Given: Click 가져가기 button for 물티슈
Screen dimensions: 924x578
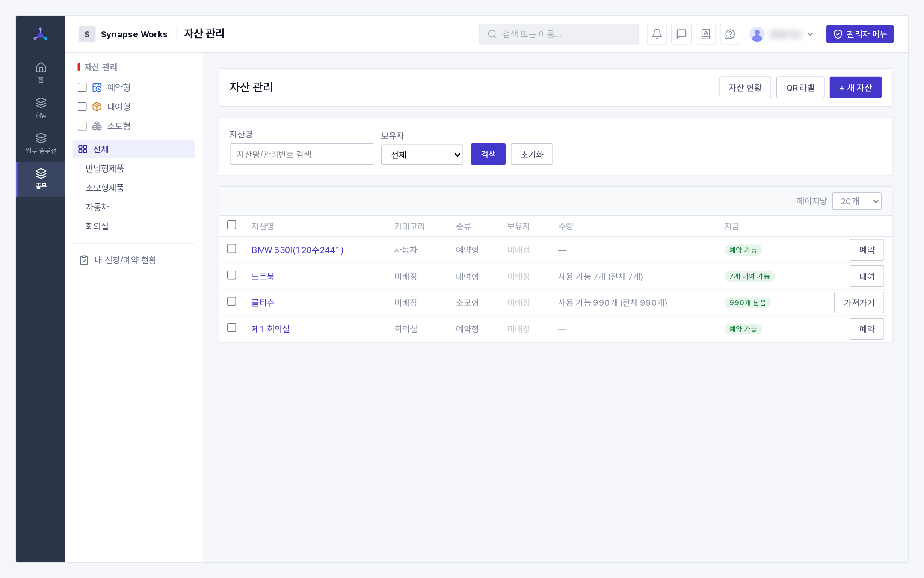Looking at the screenshot, I should 859,303.
